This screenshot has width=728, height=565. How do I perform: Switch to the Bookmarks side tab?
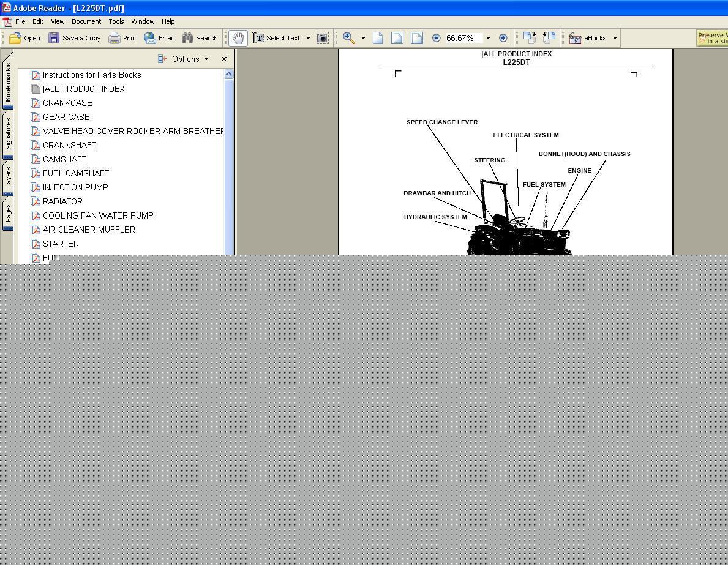pyautogui.click(x=8, y=81)
